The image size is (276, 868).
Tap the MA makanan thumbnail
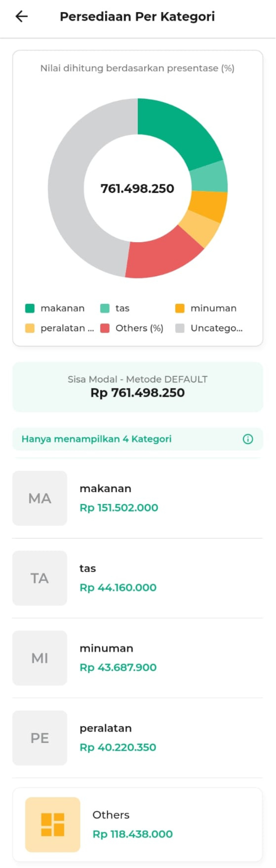coord(40,498)
